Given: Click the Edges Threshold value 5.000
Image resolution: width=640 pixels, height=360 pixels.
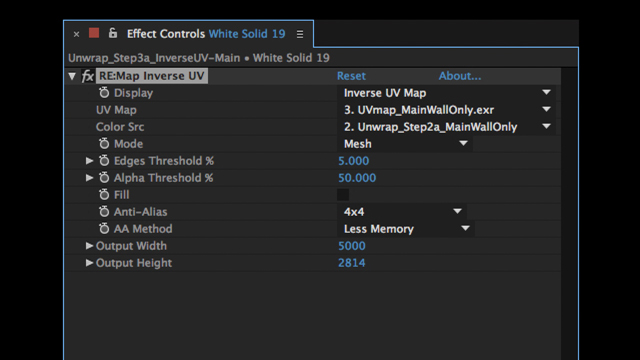Looking at the screenshot, I should click(353, 161).
